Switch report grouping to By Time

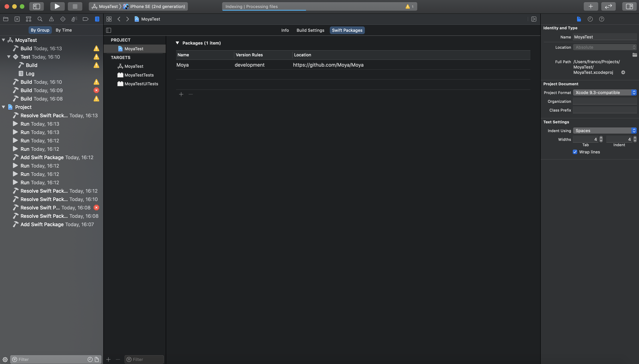click(64, 30)
